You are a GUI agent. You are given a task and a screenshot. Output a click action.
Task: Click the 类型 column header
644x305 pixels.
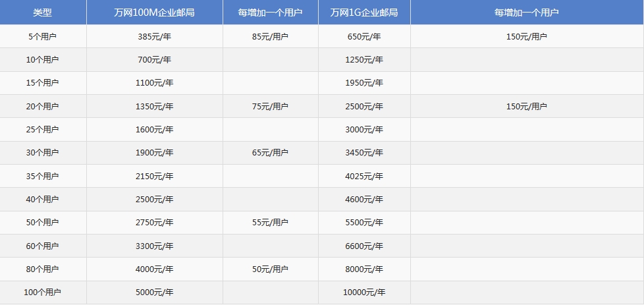(43, 13)
